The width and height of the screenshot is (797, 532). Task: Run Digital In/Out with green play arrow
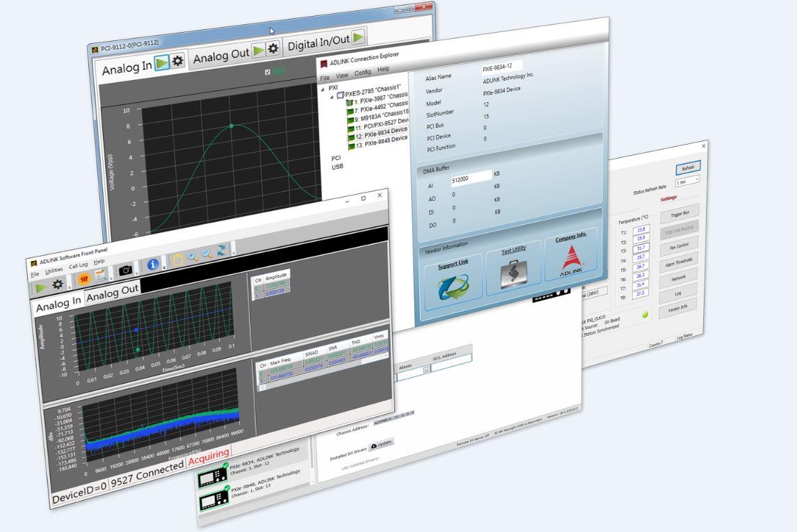pyautogui.click(x=358, y=37)
